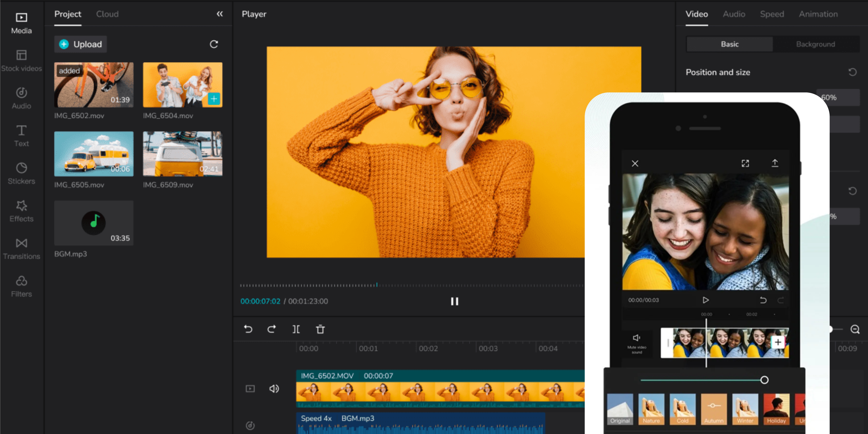The height and width of the screenshot is (434, 868).
Task: Mute the video track audio
Action: tap(274, 389)
